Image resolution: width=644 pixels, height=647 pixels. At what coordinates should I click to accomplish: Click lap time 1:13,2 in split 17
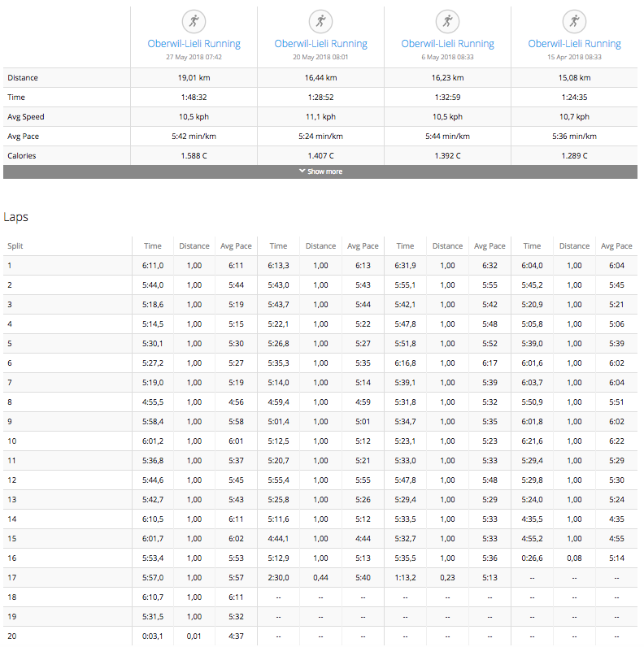tap(405, 578)
